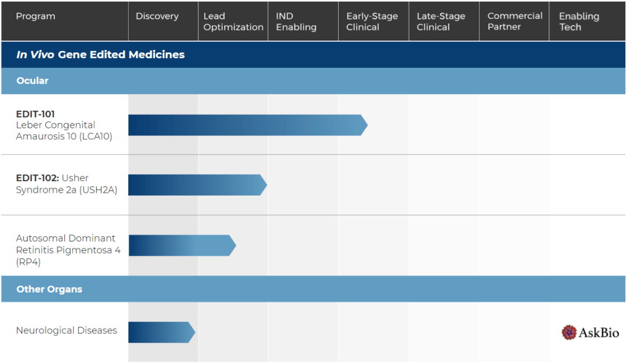Image resolution: width=627 pixels, height=364 pixels.
Task: Select the Commercial Partner column header
Action: click(x=514, y=21)
